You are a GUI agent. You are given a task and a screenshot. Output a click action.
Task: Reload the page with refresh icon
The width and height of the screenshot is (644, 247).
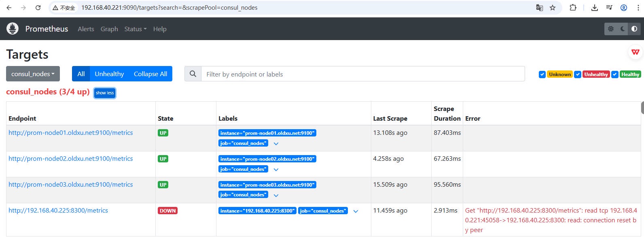[38, 8]
